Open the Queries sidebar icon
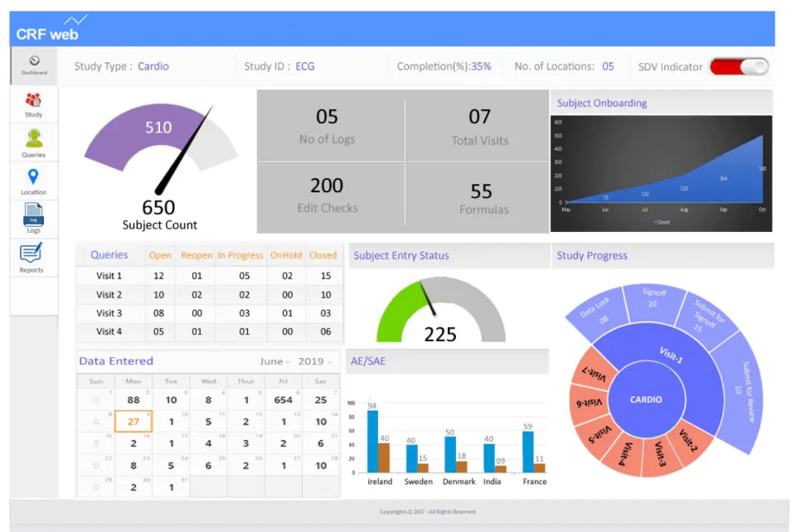This screenshot has width=796, height=532. (x=33, y=143)
